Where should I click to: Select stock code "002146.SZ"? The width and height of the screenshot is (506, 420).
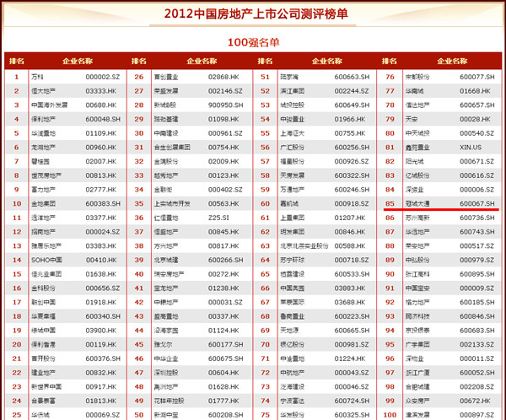coord(225,91)
